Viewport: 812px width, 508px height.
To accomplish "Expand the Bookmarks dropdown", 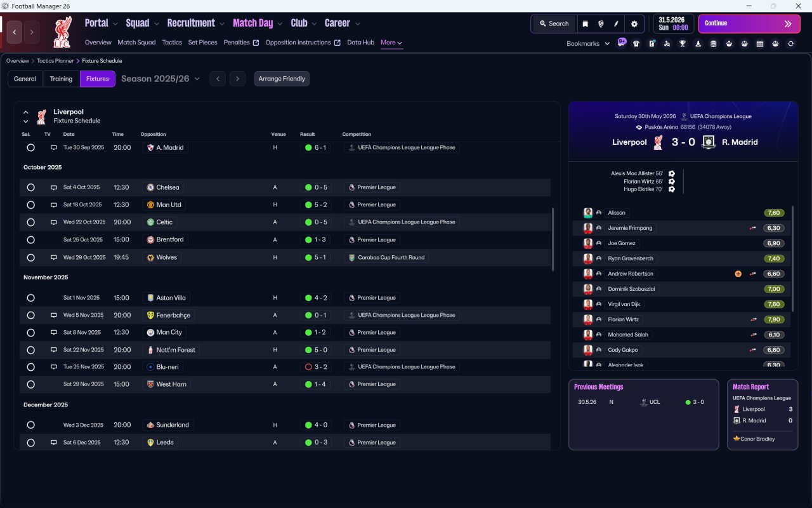I will (588, 44).
